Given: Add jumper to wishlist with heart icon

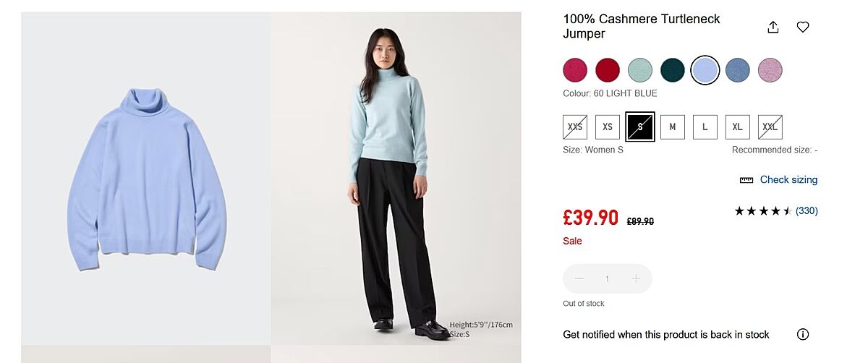Looking at the screenshot, I should (x=803, y=27).
